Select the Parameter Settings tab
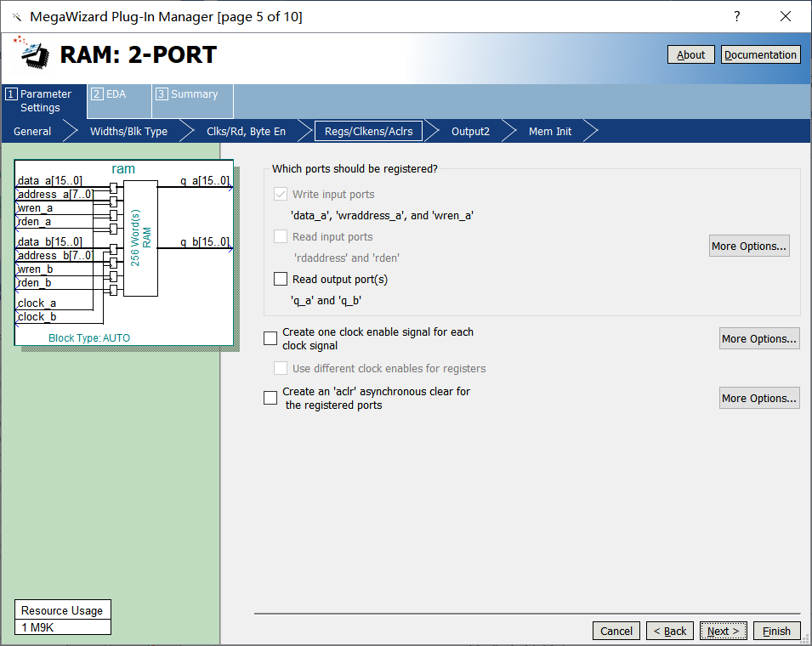812x646 pixels. (x=44, y=101)
